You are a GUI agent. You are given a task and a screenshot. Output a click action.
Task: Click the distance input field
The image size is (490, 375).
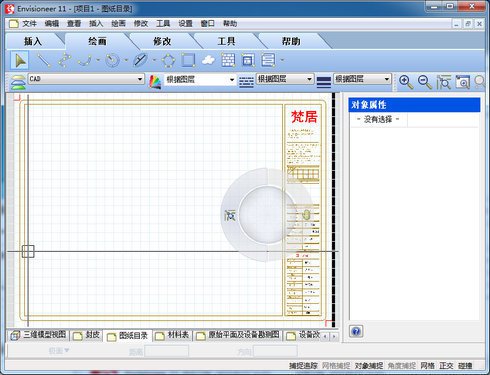167,351
